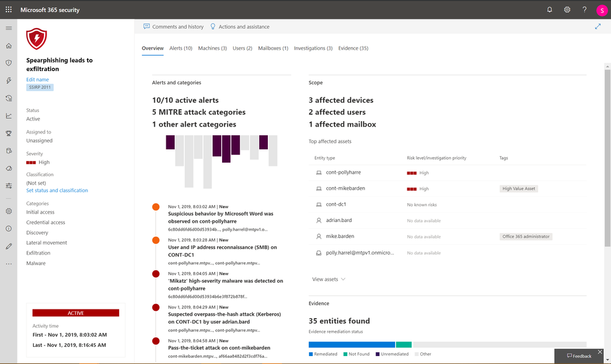Select cont-mikebarden device row
Image resolution: width=611 pixels, height=364 pixels.
click(447, 188)
